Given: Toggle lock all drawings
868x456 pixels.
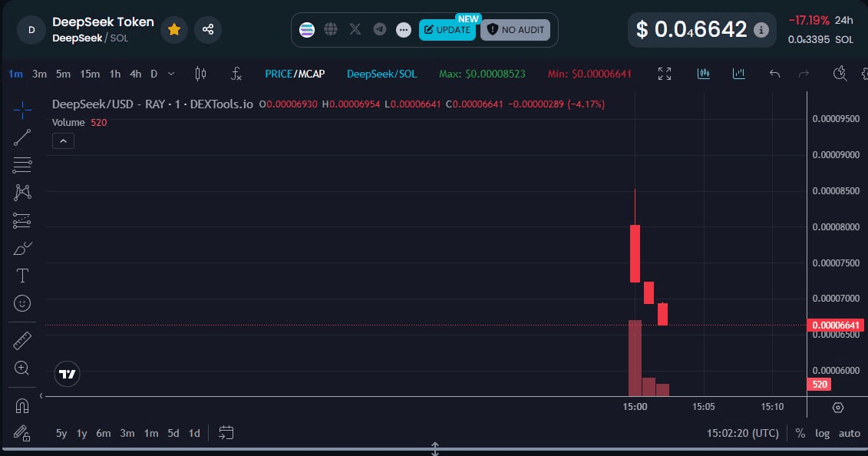Looking at the screenshot, I should click(x=22, y=433).
